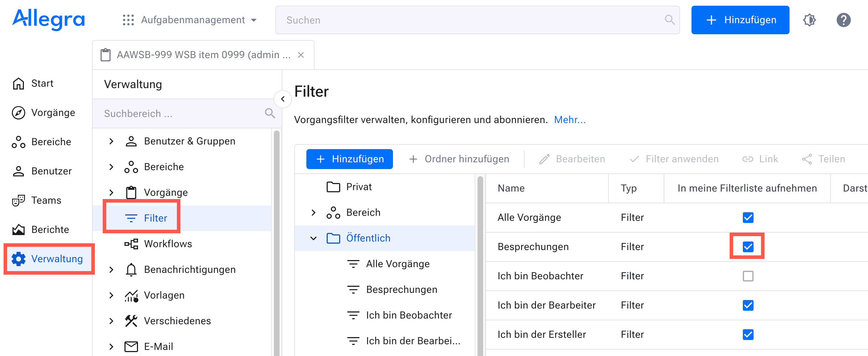Click the Start home icon

point(19,83)
